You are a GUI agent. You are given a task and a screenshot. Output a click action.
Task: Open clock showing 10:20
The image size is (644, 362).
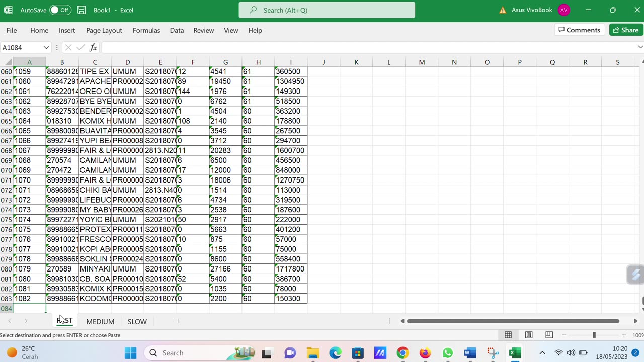coord(612,352)
